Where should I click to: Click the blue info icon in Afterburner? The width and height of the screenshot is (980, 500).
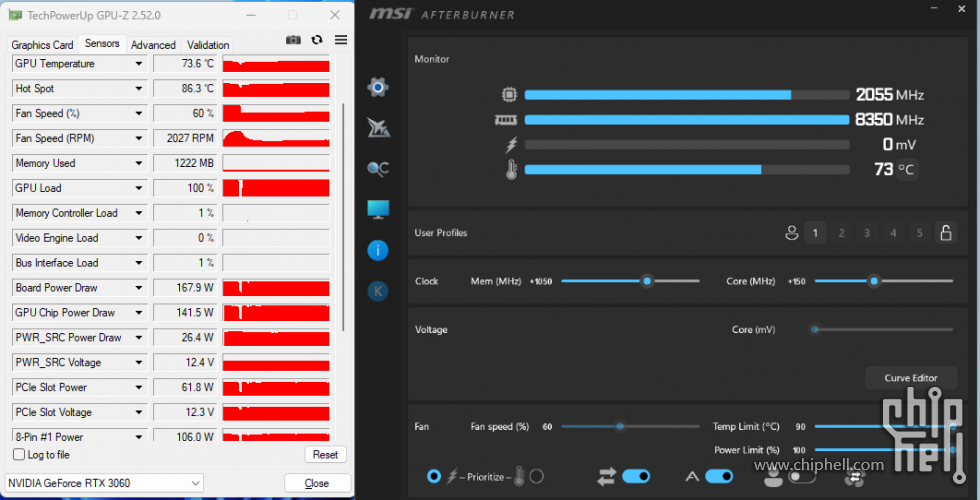(378, 251)
